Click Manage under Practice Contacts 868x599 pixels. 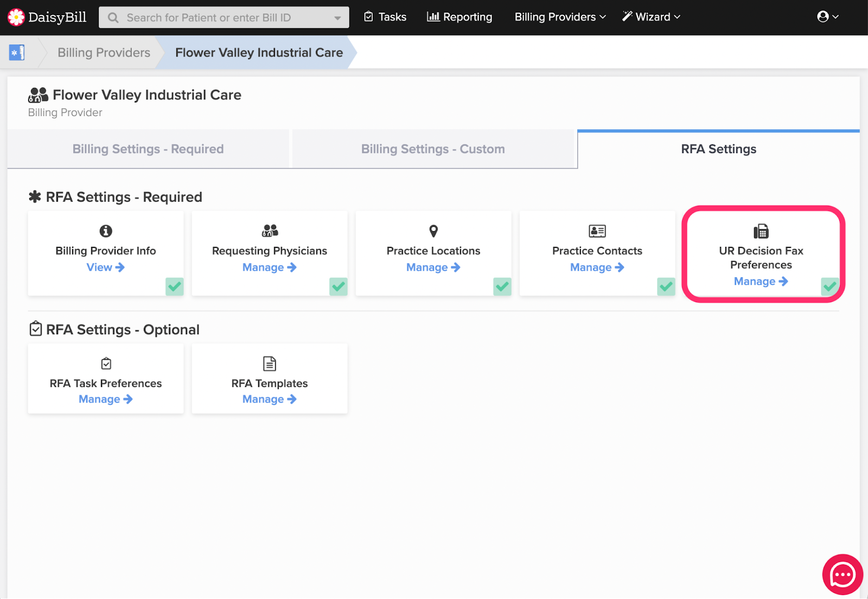point(597,267)
